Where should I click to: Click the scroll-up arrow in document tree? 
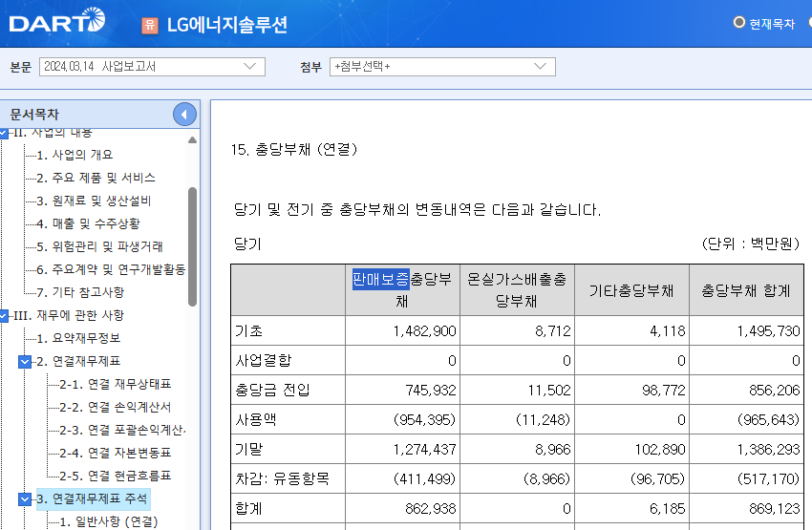tap(192, 139)
